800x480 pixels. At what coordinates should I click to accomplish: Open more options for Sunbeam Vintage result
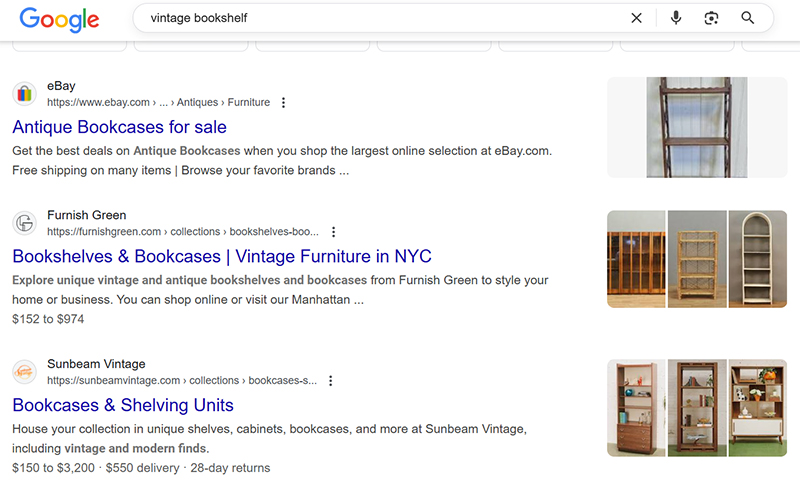click(330, 381)
